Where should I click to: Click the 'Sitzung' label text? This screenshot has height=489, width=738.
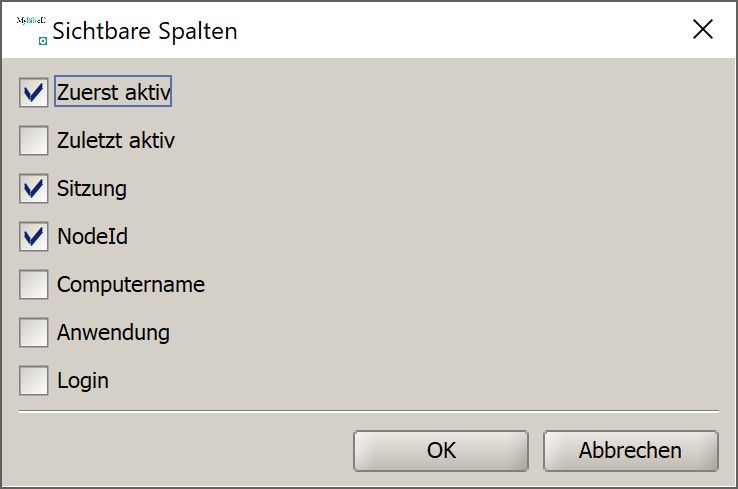92,189
